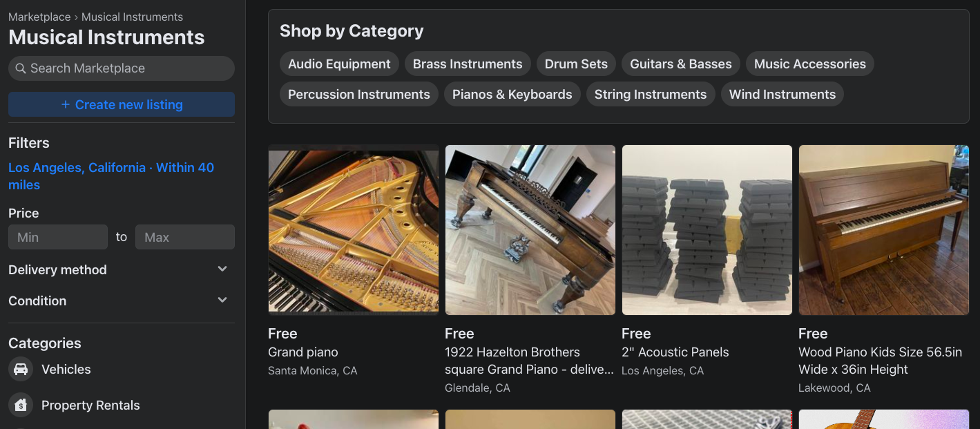
Task: Open the 2" Acoustic Panels listing
Action: (x=707, y=230)
